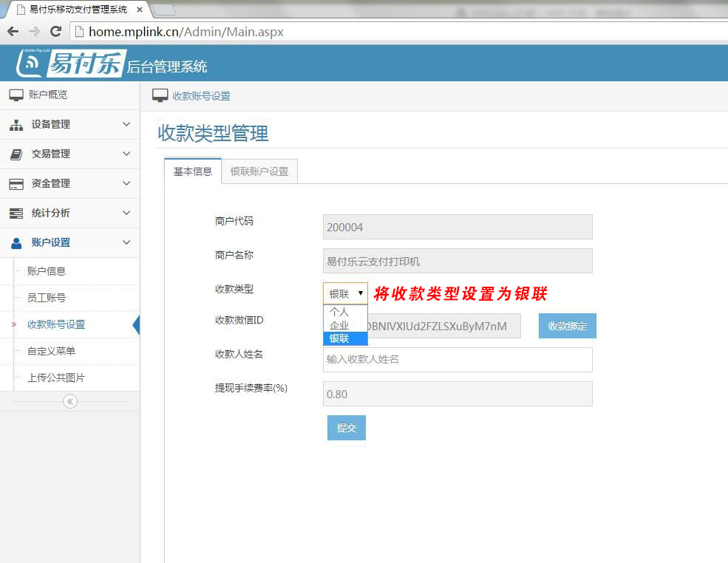Collapse the sidebar using the « control
This screenshot has height=563, width=728.
(x=69, y=401)
